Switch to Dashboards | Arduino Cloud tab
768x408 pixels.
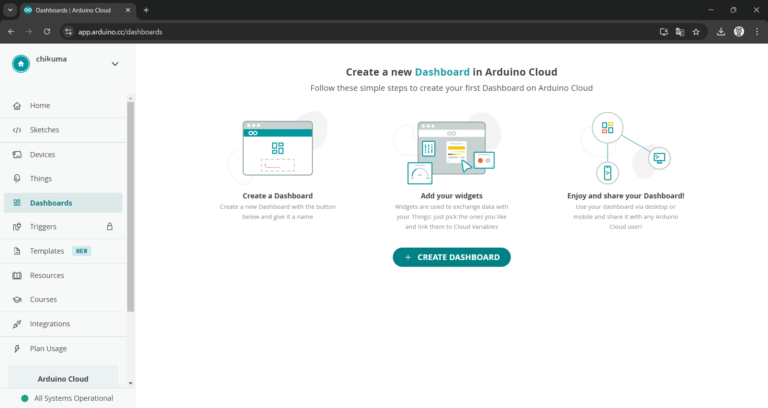tap(76, 10)
